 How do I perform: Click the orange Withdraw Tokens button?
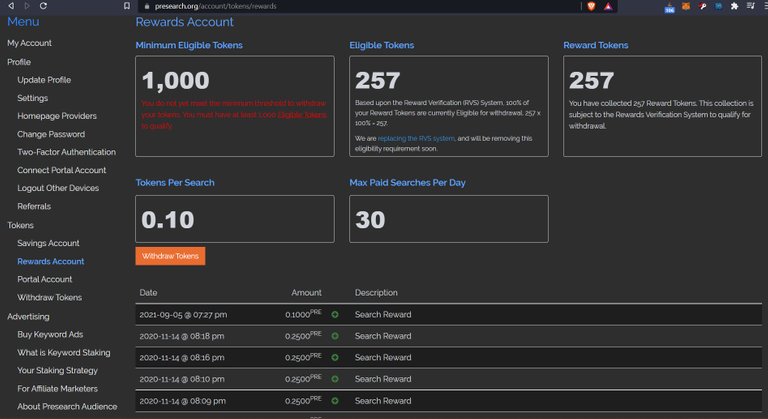(x=170, y=256)
